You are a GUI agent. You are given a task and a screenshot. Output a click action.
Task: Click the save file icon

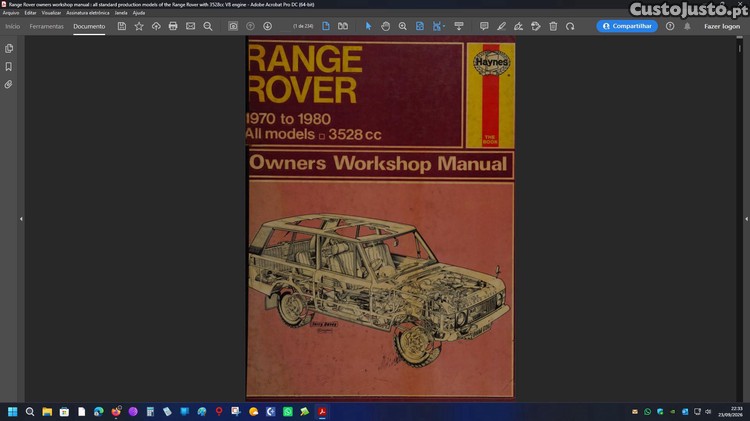[122, 26]
